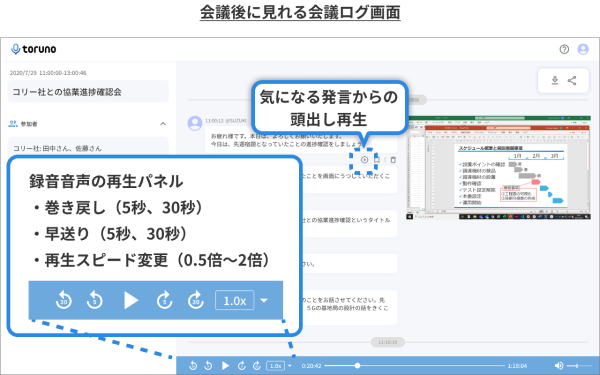Select the date text 2020/7/29 11:00:00-13:00:46
This screenshot has width=600, height=375.
pyautogui.click(x=48, y=73)
